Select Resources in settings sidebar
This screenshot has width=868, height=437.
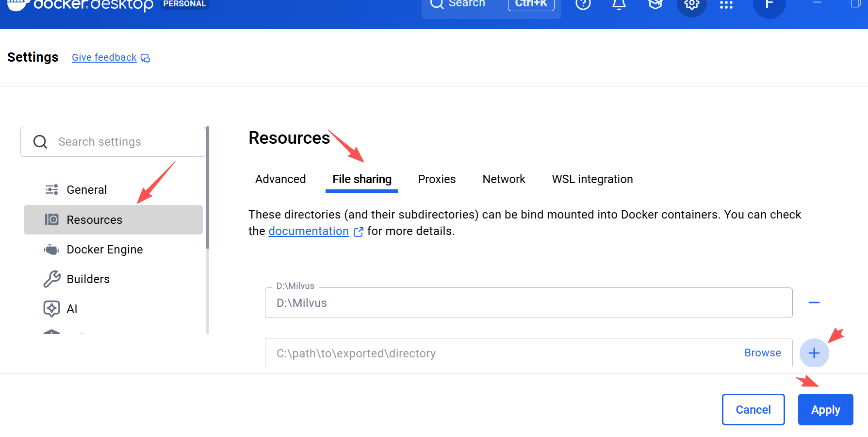tap(113, 219)
